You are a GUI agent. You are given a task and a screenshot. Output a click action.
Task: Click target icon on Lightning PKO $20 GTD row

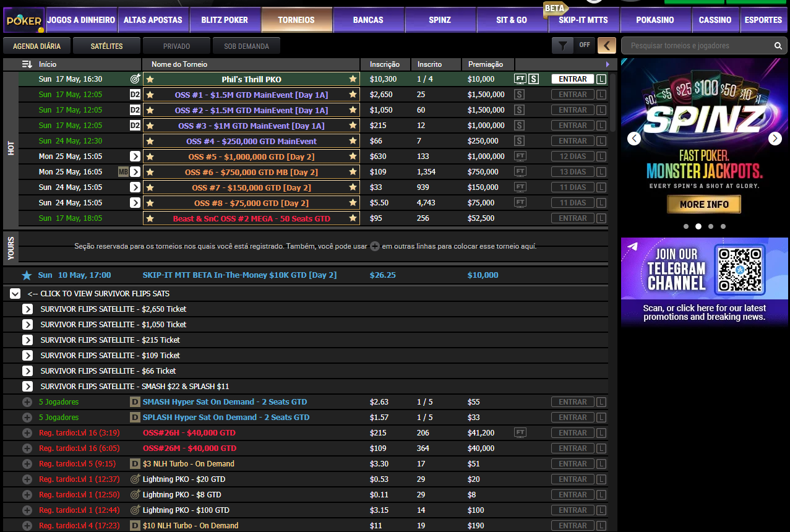click(135, 479)
